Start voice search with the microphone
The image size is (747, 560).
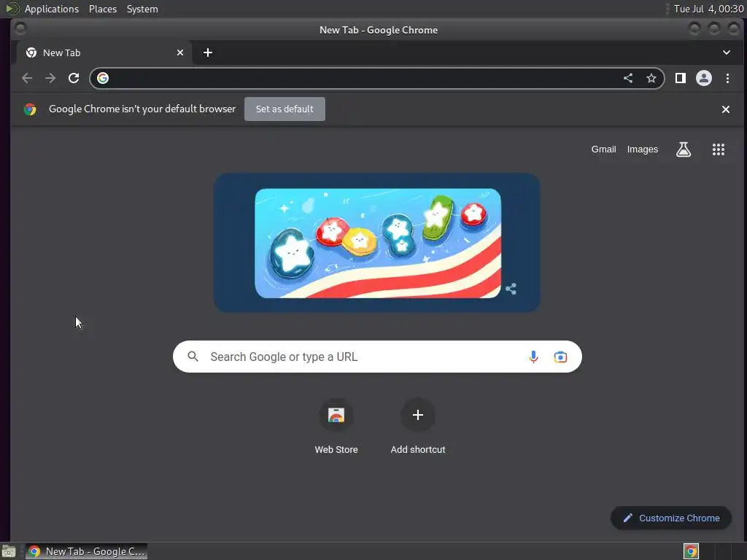(x=533, y=357)
